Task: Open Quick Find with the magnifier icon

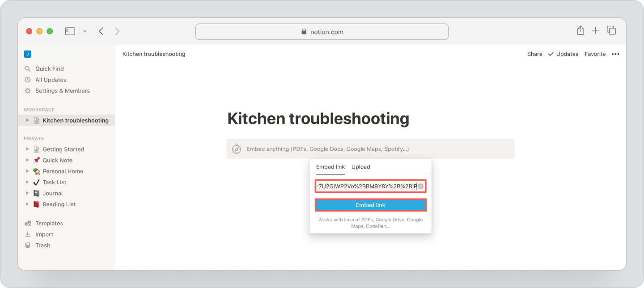Action: (x=28, y=68)
